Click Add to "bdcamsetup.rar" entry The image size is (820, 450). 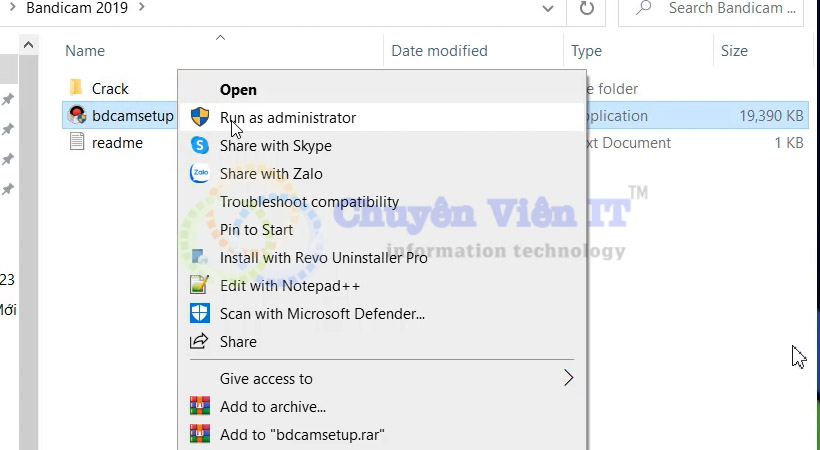302,435
